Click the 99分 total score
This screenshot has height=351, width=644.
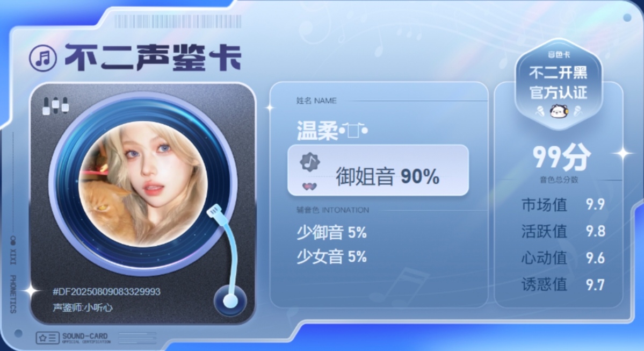click(561, 158)
